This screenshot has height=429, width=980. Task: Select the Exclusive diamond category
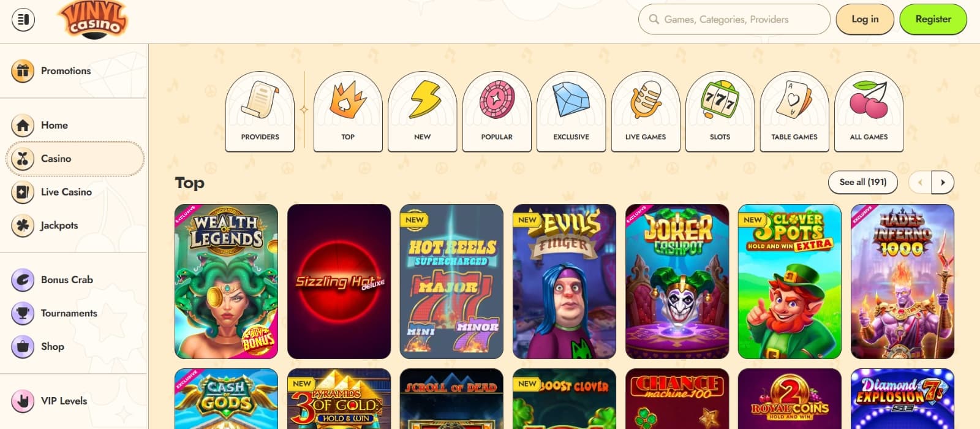[571, 112]
